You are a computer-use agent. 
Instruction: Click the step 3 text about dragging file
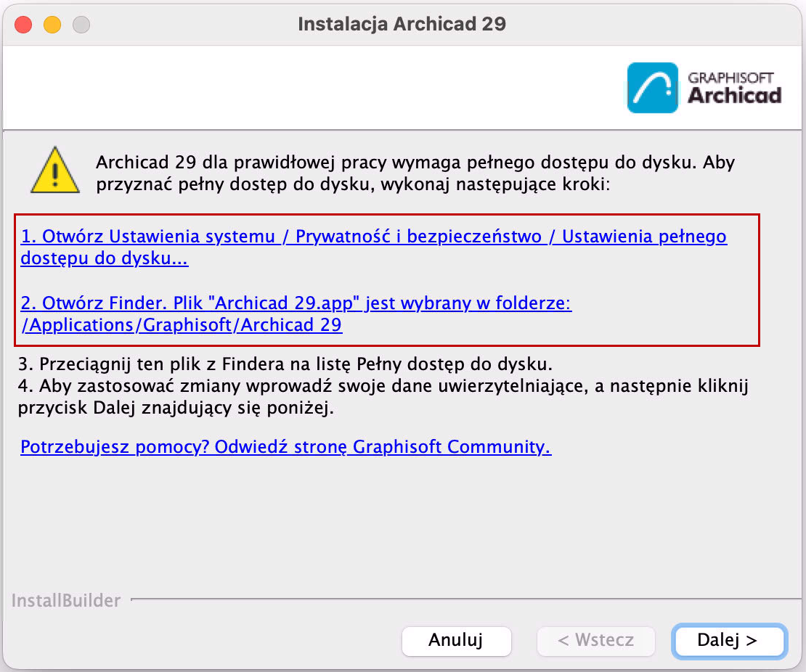tap(285, 364)
